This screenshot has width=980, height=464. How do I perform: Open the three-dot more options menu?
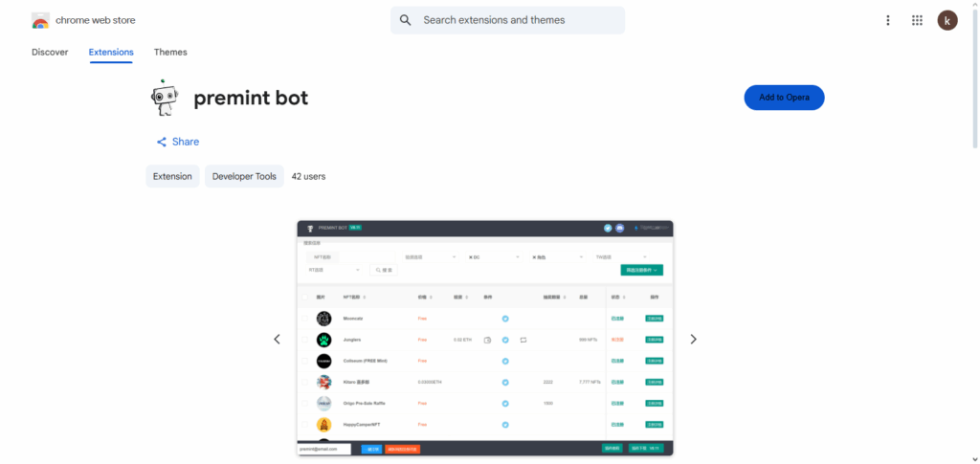click(887, 21)
